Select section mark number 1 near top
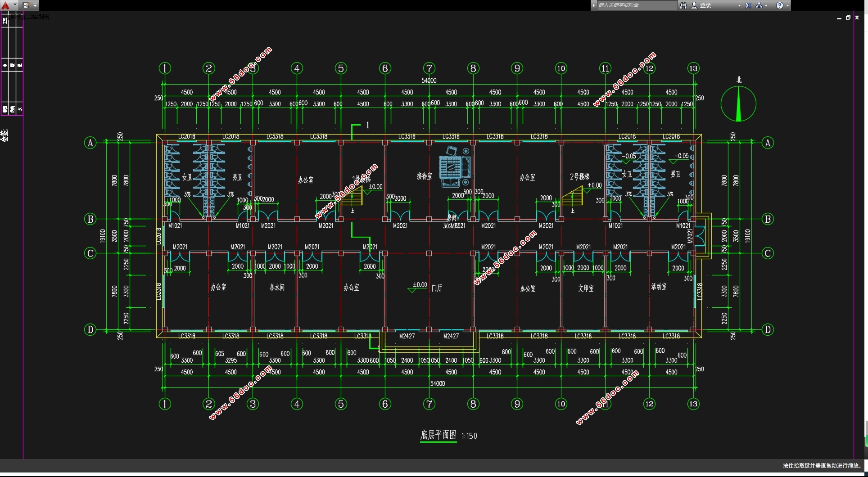The width and height of the screenshot is (868, 477). tap(368, 125)
